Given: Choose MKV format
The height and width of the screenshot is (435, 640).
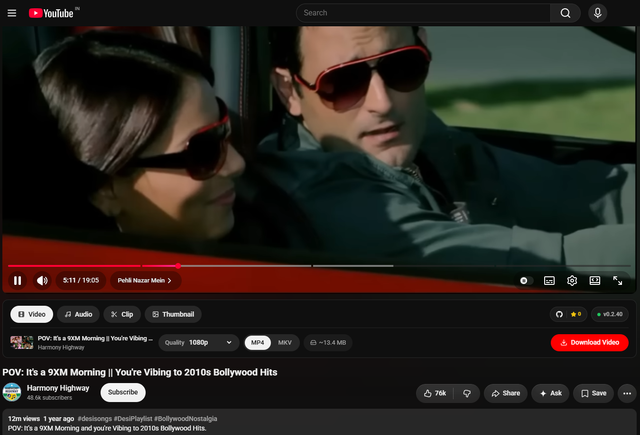Looking at the screenshot, I should click(x=285, y=343).
